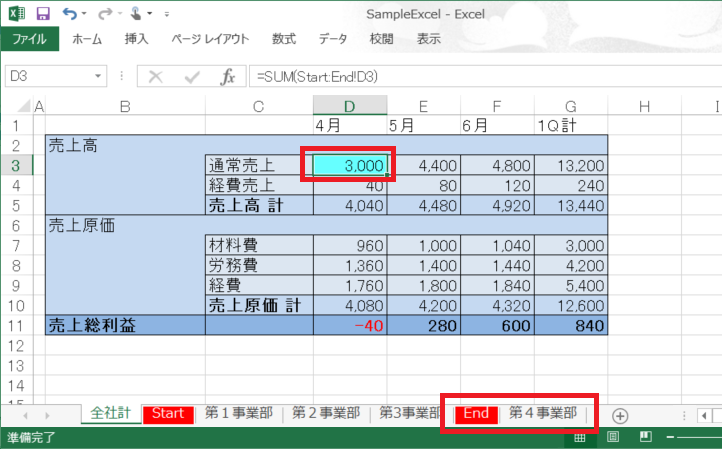Open the 校閲 ribbon tab
722x449 pixels.
tap(381, 39)
